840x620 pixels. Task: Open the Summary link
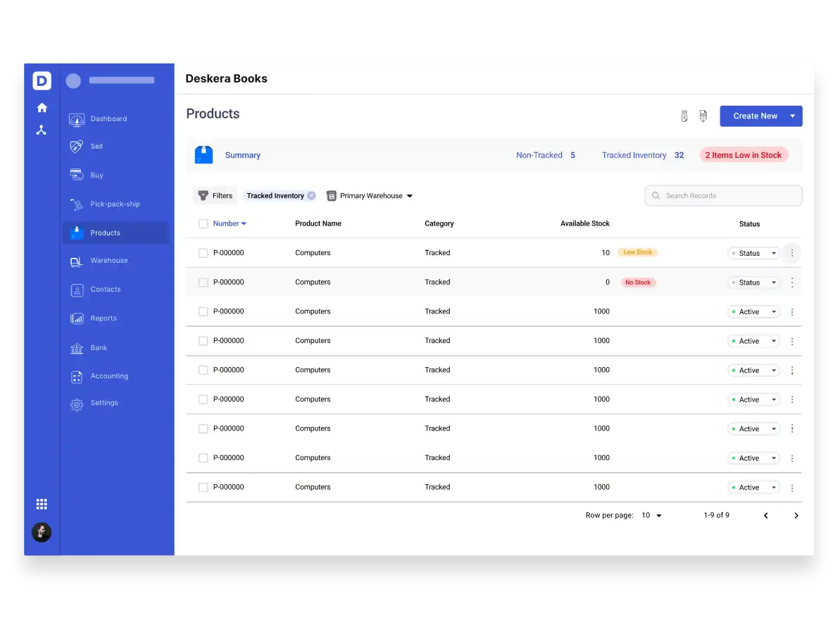(243, 156)
